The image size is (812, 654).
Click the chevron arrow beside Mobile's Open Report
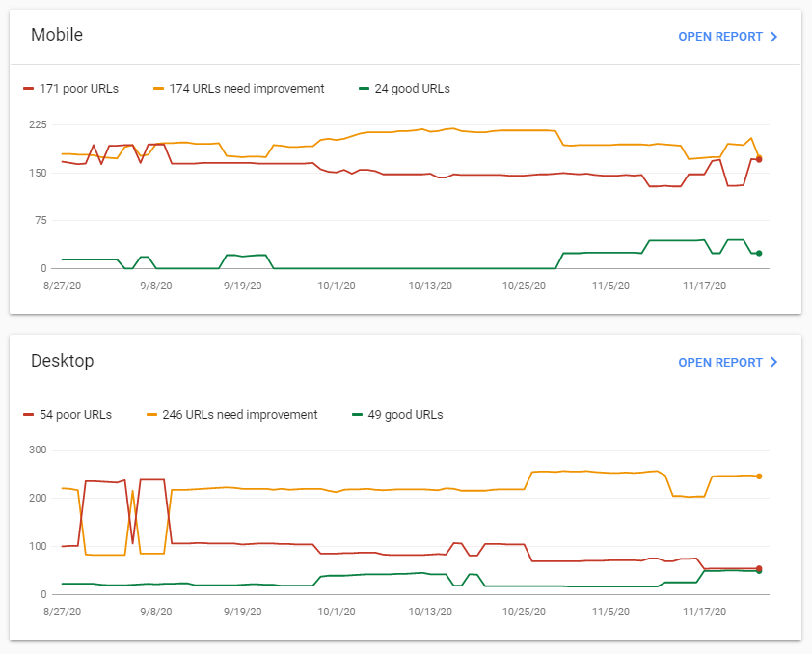pos(772,37)
